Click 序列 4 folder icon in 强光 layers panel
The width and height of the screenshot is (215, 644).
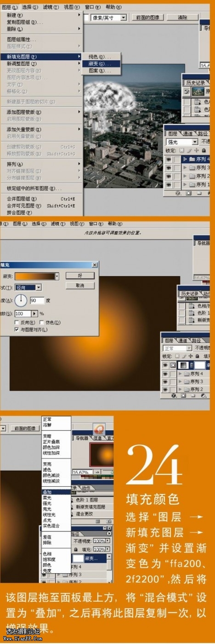(192, 159)
